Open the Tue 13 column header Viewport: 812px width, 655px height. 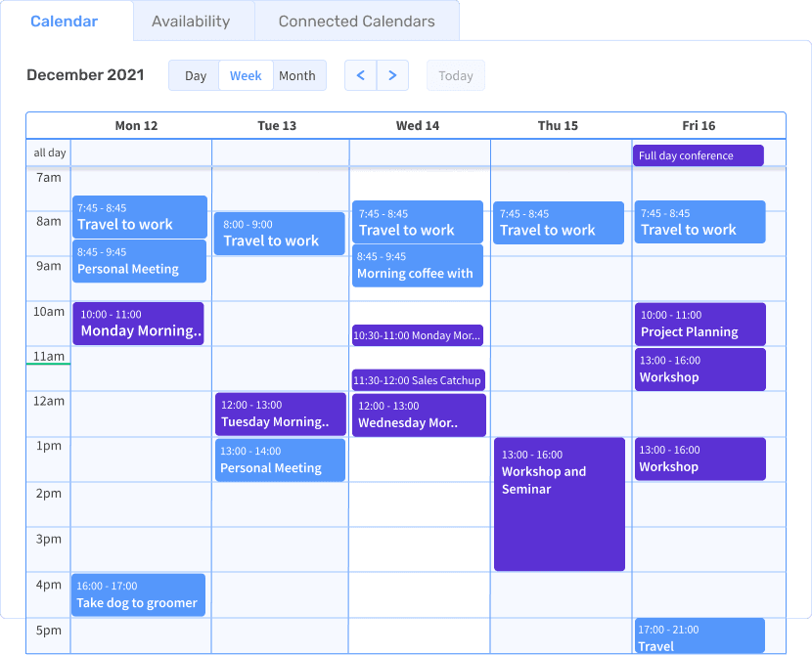(277, 126)
